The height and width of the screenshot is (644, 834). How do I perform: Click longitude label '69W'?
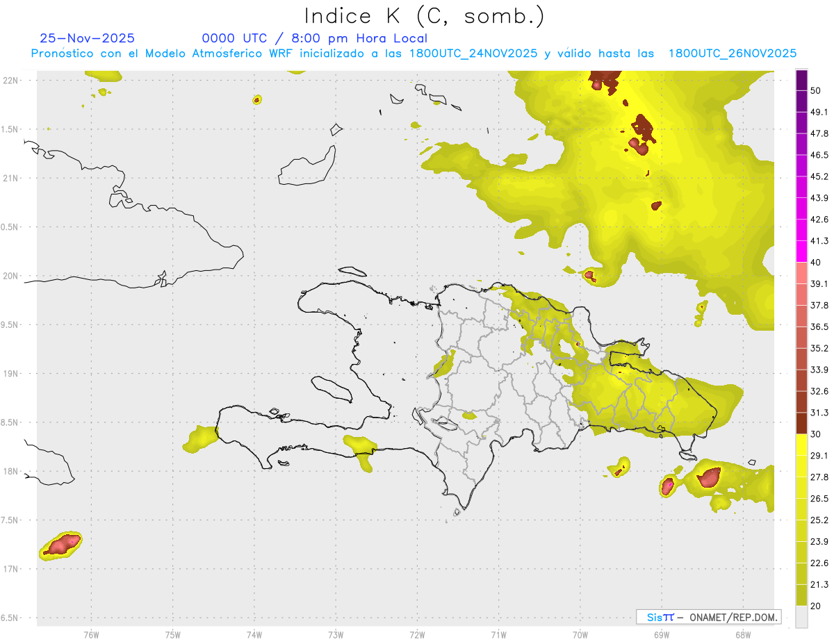point(662,635)
